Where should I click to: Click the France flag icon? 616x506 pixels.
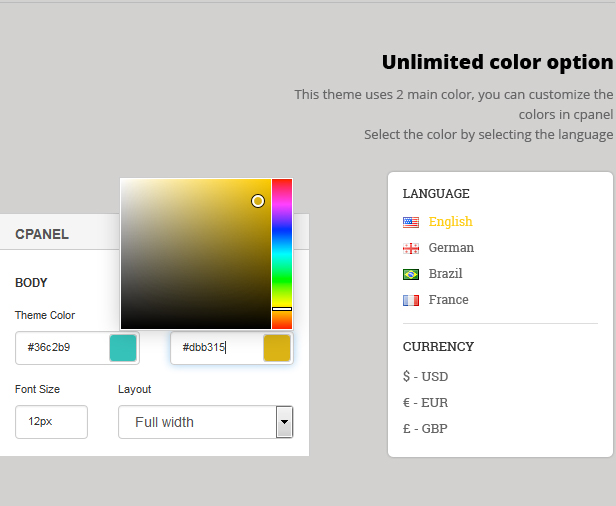coord(411,301)
